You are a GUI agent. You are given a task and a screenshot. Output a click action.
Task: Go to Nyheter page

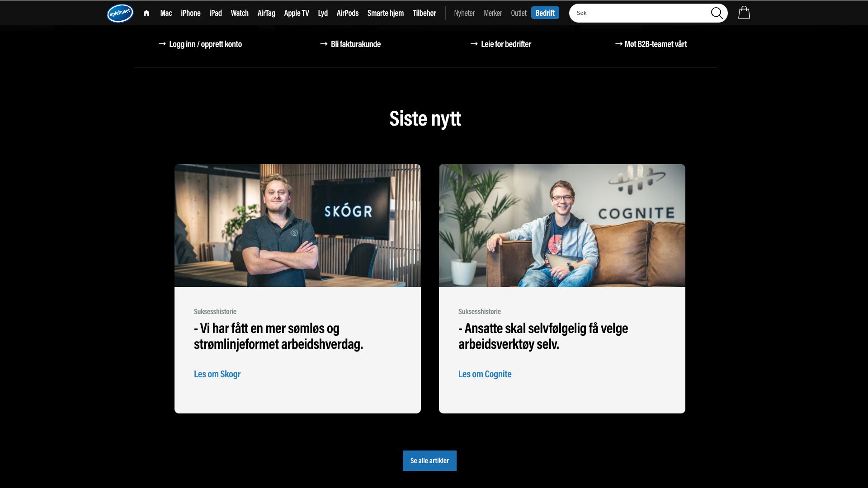464,13
